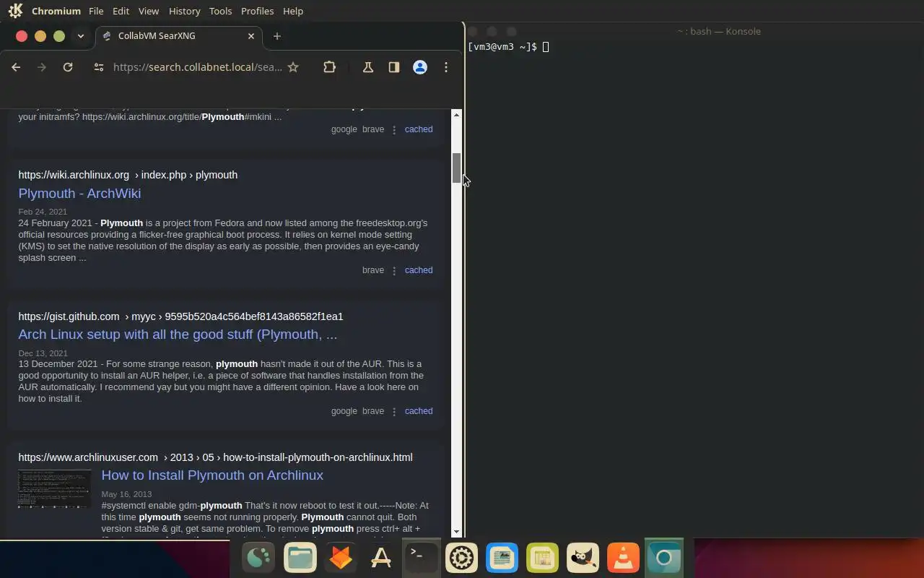This screenshot has height=578, width=924.
Task: Expand options menu for Plymouth - ArchWiki result
Action: pyautogui.click(x=394, y=270)
